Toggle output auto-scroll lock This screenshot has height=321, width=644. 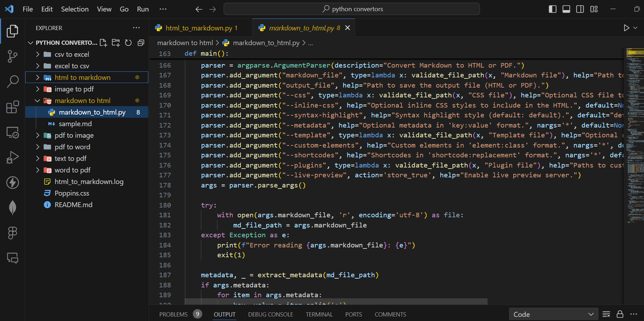(x=620, y=314)
